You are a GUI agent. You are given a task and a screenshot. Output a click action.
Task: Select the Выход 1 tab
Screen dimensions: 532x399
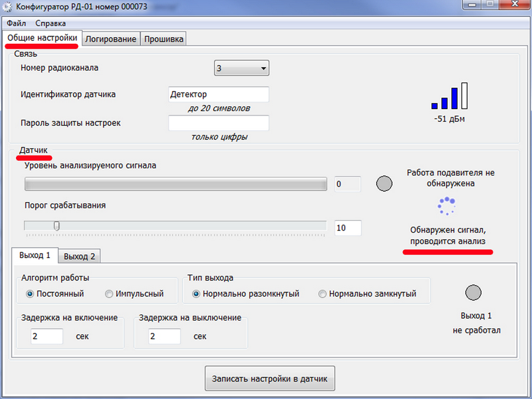click(35, 255)
